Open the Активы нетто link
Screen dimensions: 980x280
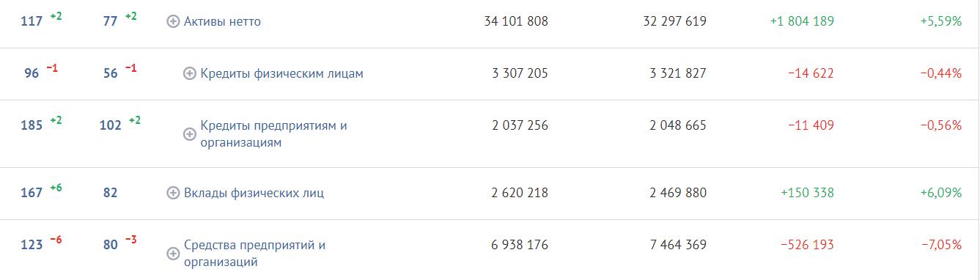pos(222,22)
